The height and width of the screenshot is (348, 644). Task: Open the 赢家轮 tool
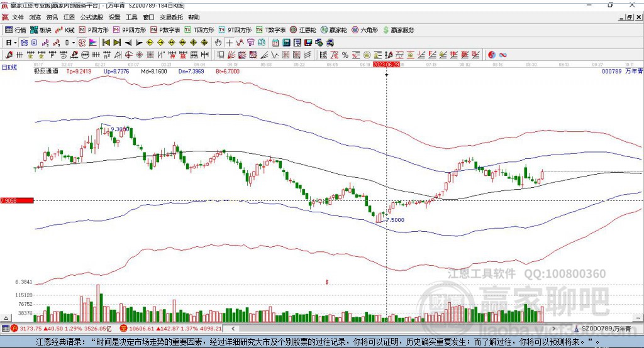tap(334, 30)
